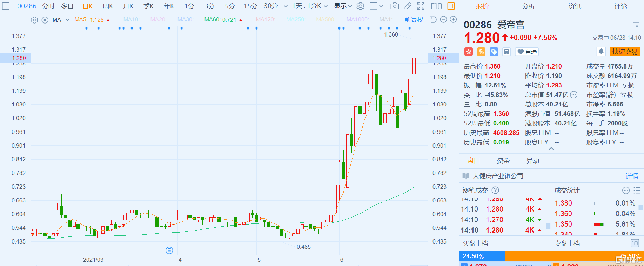Viewport: 644px width, 266px height.
Task: Click the zoom out minus icon
Action: click(443, 20)
